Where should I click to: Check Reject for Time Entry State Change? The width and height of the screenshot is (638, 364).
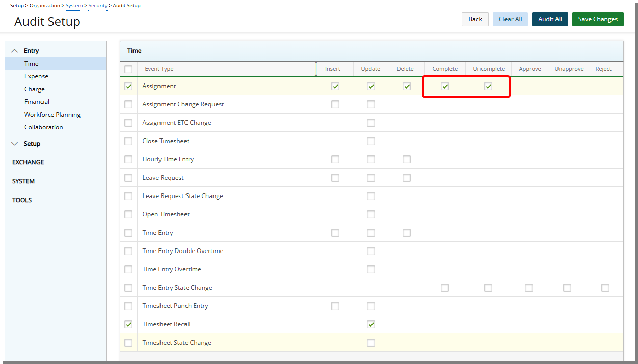click(605, 288)
